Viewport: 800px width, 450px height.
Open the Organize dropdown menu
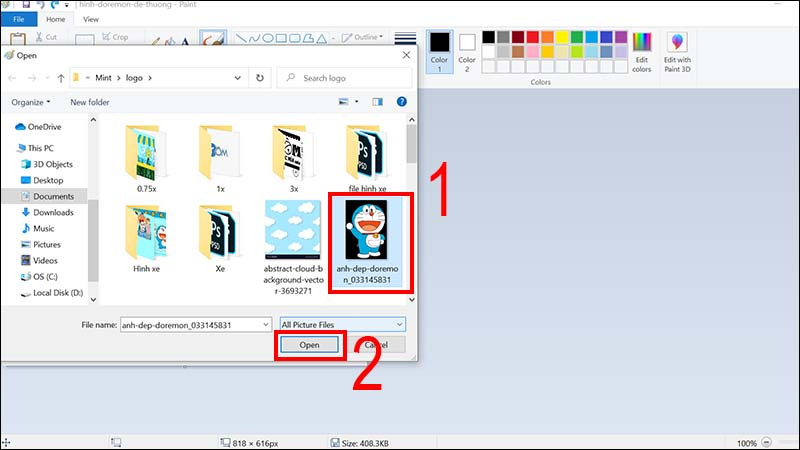31,102
